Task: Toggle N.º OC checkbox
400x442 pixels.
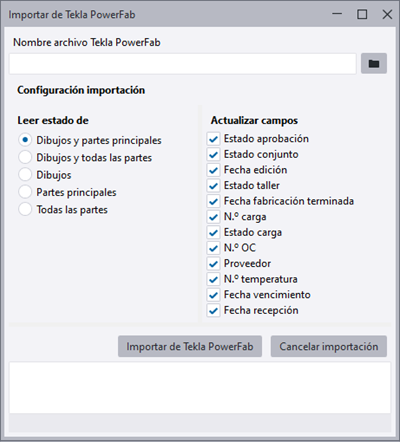Action: (x=213, y=248)
